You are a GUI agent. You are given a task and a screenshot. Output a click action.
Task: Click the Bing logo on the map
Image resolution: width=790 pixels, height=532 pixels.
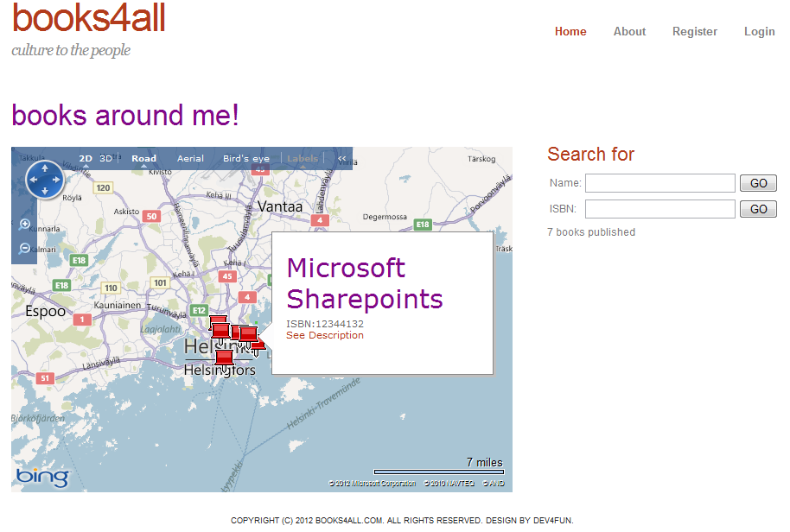pos(43,477)
